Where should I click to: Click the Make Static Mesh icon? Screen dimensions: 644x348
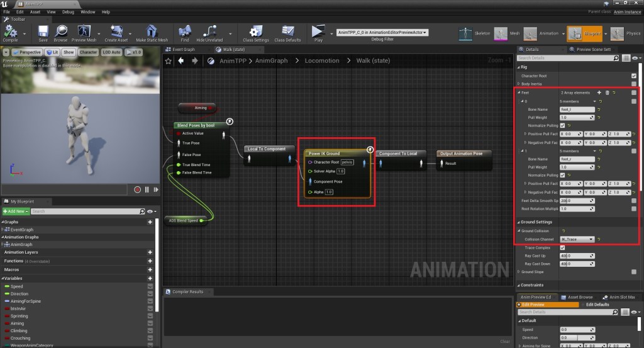tap(152, 31)
